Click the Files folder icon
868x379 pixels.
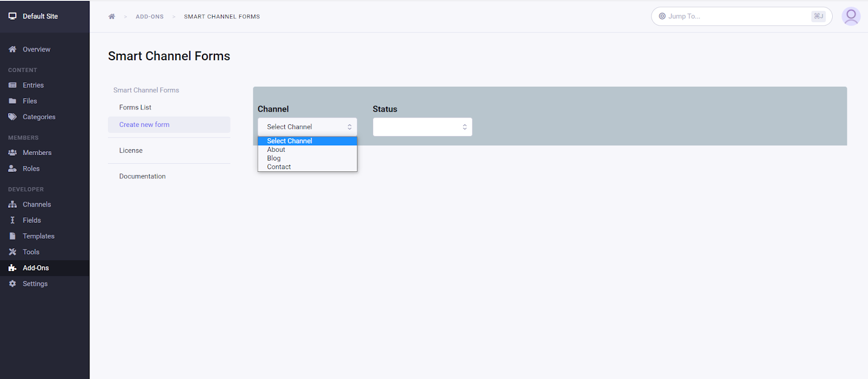(12, 101)
